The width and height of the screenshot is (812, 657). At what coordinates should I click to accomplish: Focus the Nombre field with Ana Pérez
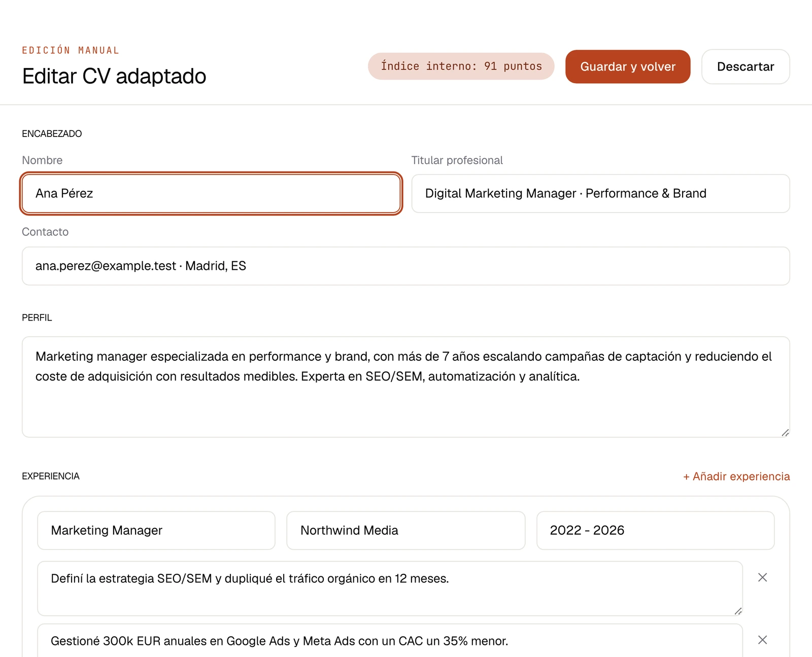[211, 193]
